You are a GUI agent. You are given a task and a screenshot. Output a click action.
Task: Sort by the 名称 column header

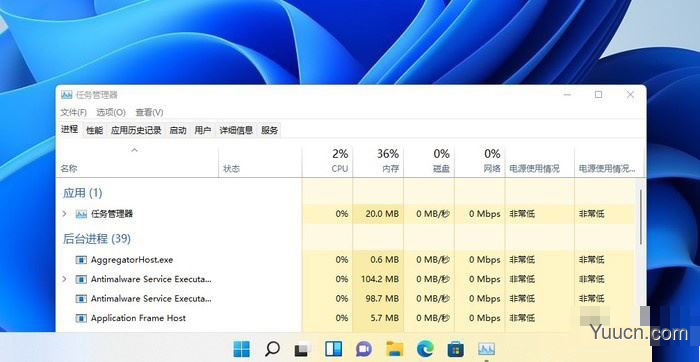(137, 161)
